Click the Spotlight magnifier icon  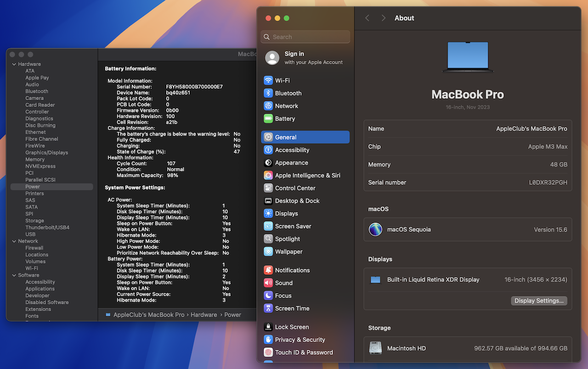[x=268, y=239]
